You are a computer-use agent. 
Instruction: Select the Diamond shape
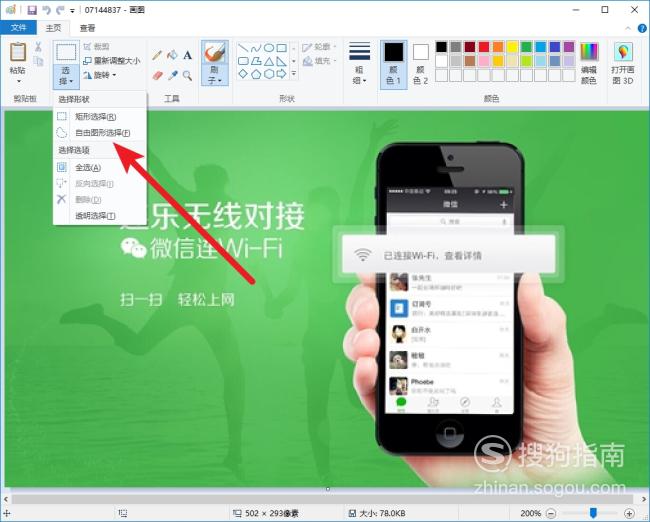243,74
